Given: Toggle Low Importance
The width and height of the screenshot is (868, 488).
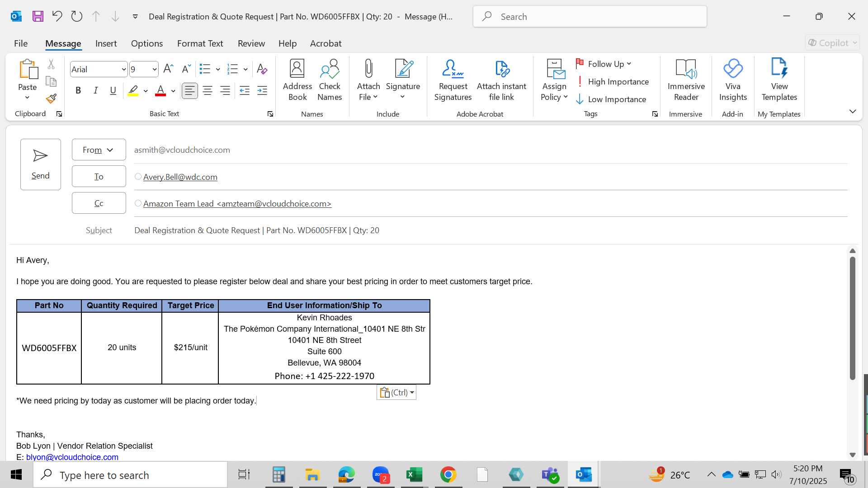Looking at the screenshot, I should [611, 99].
